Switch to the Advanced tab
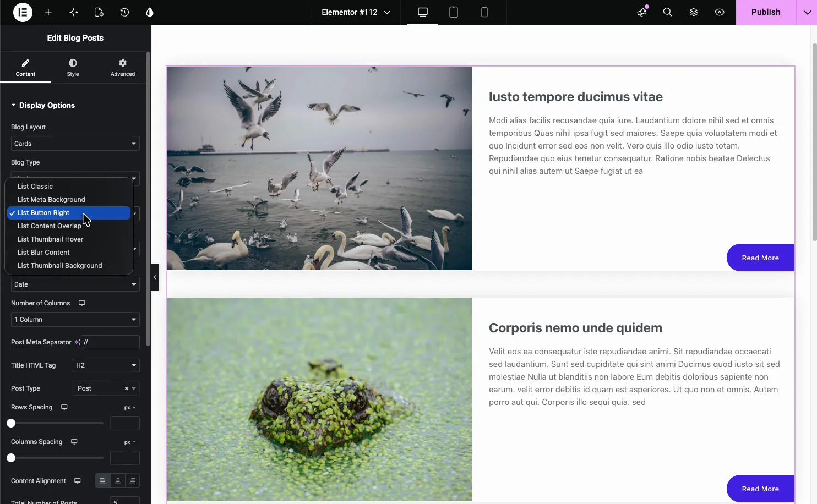 click(x=123, y=68)
